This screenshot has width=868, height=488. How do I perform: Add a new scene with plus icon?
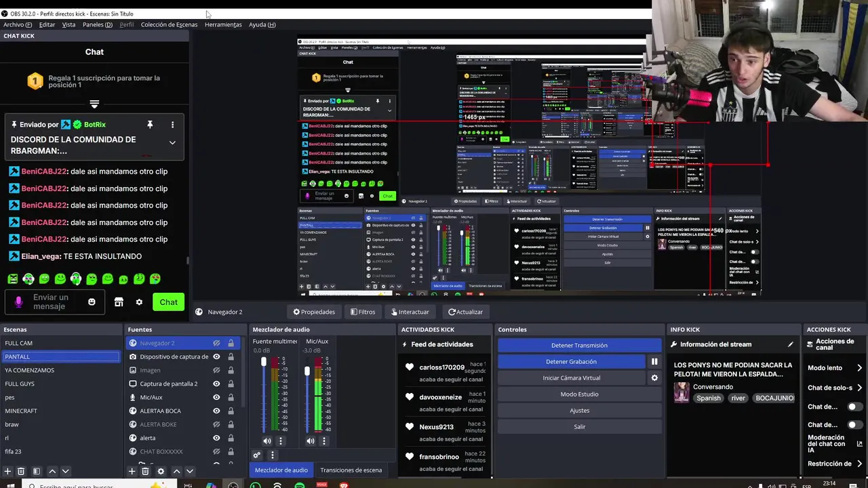[x=7, y=471]
